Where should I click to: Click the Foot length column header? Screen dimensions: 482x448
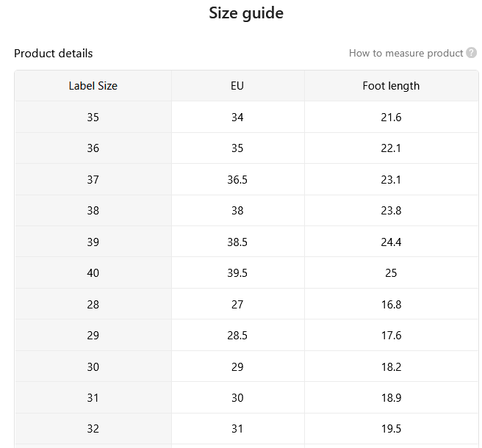391,86
